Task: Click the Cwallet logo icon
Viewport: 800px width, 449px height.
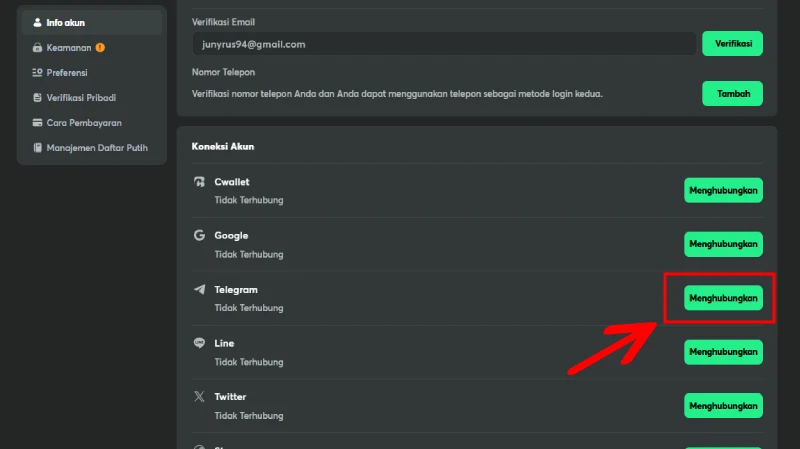Action: 199,182
